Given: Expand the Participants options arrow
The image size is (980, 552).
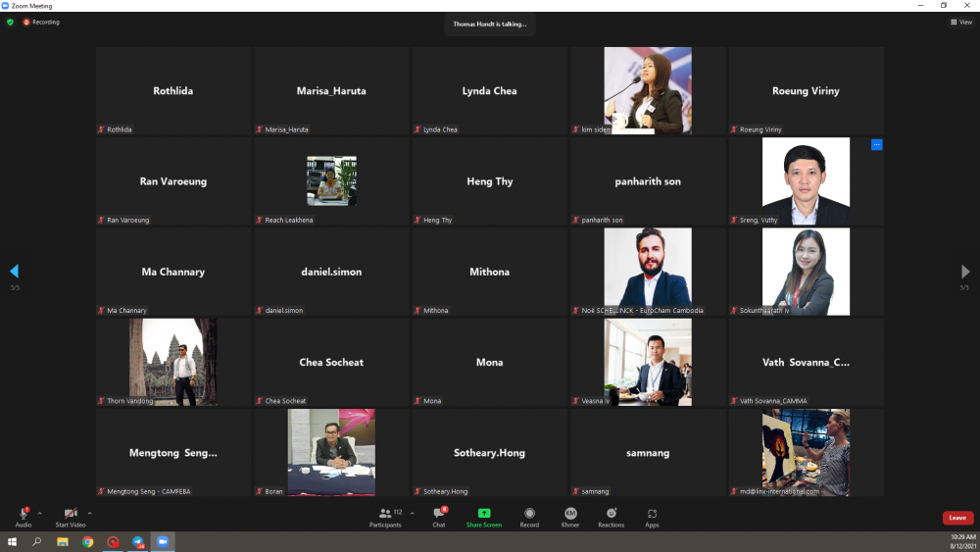Looking at the screenshot, I should [412, 513].
